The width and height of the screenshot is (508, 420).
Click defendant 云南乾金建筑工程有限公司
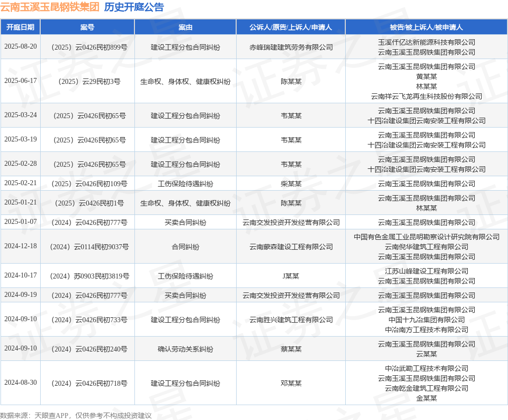(x=426, y=388)
